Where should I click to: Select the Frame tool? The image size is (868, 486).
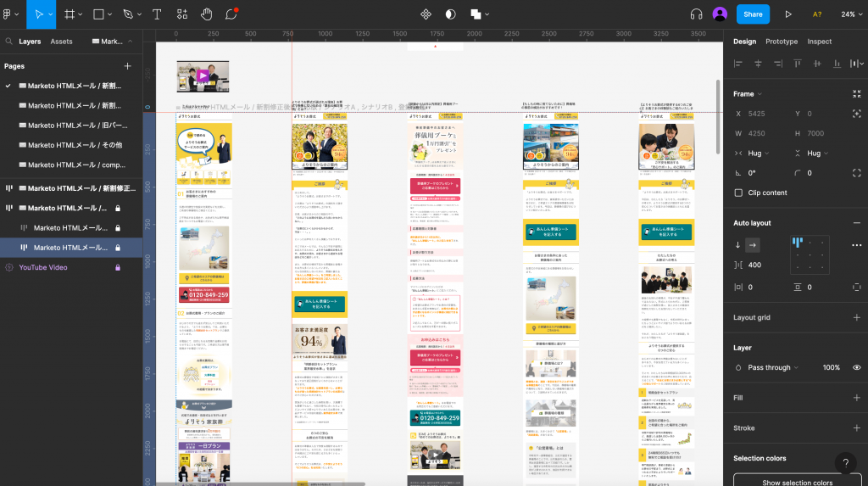70,14
